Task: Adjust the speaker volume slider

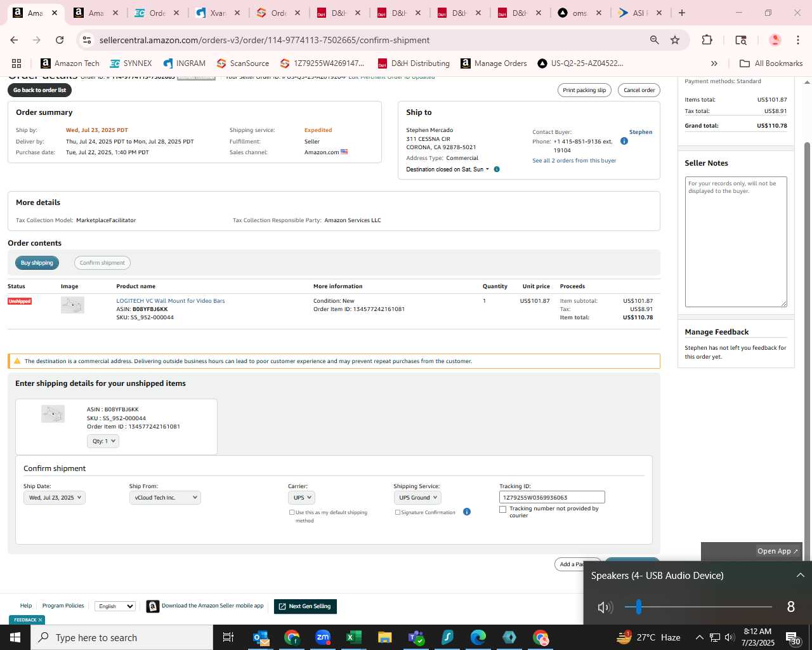Action: coord(698,607)
